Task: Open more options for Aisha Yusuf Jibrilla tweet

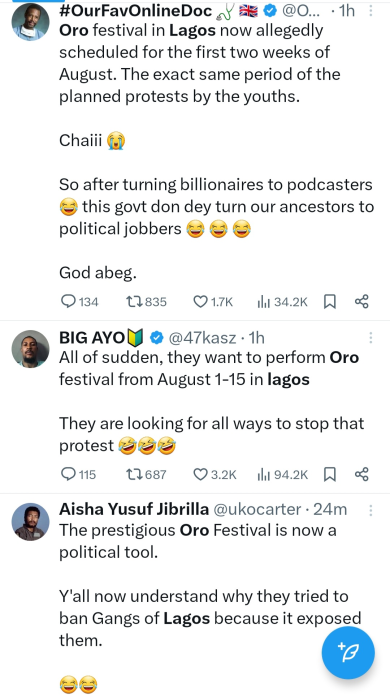Action: pos(370,510)
